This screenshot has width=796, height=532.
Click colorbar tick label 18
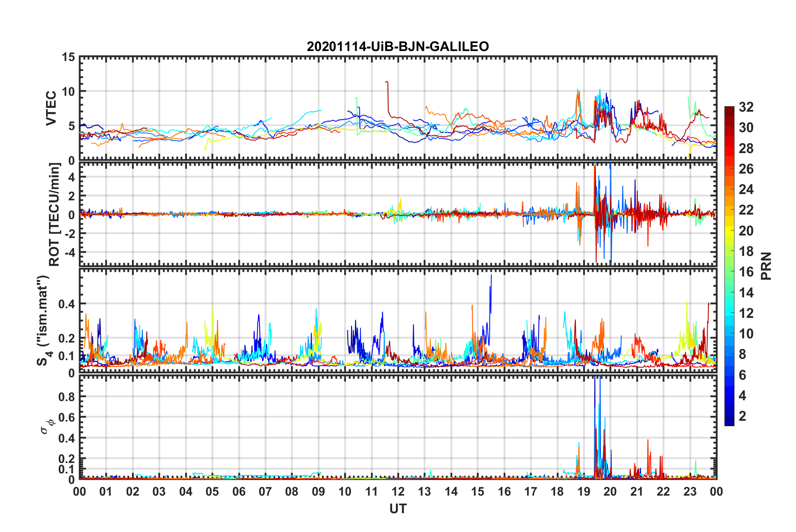tap(746, 251)
